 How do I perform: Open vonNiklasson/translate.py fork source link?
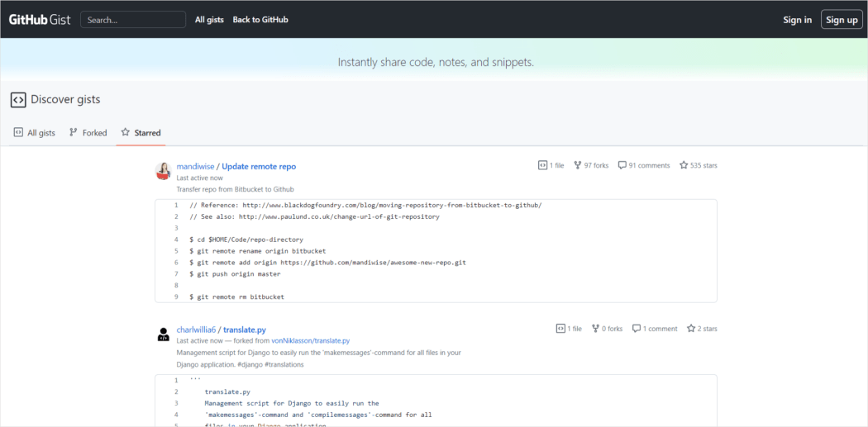(311, 341)
